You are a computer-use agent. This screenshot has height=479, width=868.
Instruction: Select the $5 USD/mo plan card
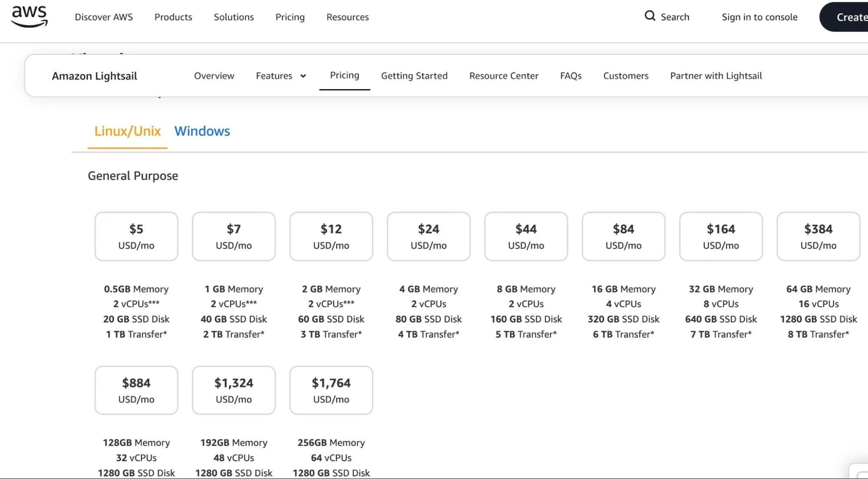coord(136,236)
